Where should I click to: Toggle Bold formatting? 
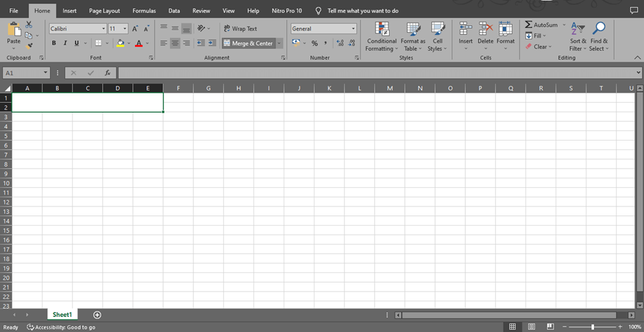click(54, 43)
